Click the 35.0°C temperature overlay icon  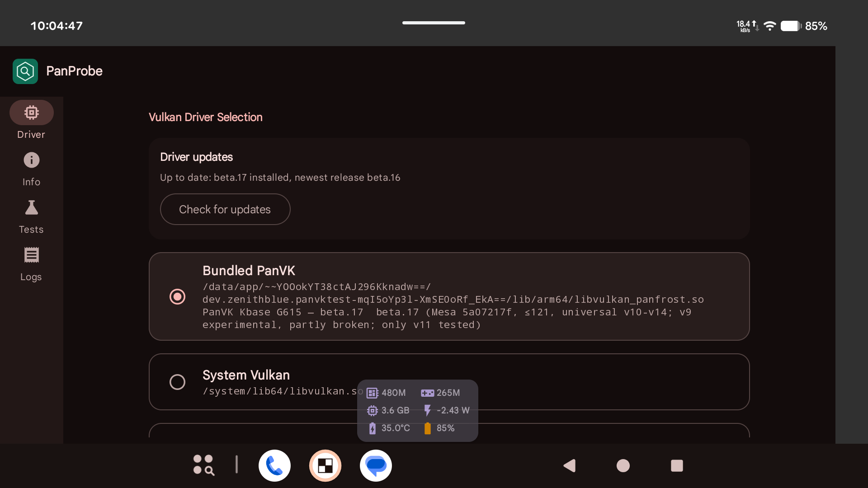coord(372,428)
